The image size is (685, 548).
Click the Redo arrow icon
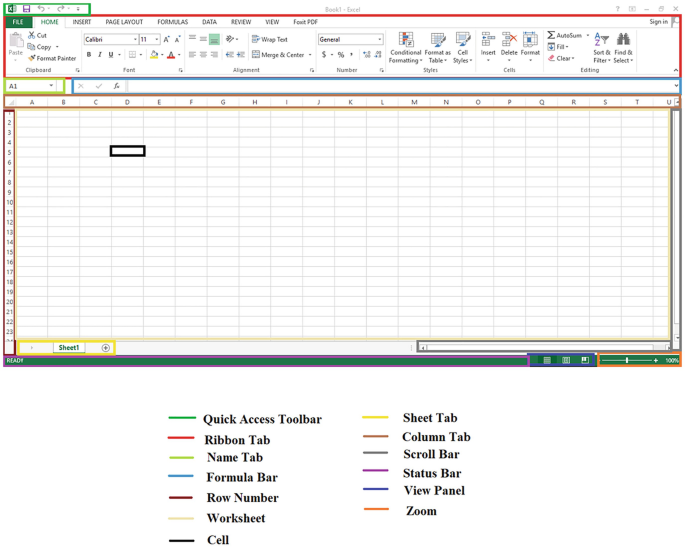click(61, 8)
